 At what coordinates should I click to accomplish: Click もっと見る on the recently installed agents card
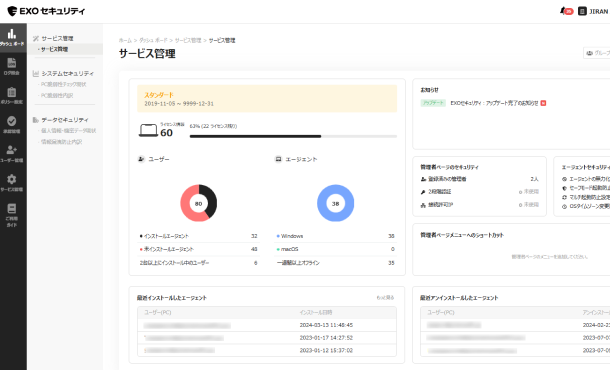[385, 298]
